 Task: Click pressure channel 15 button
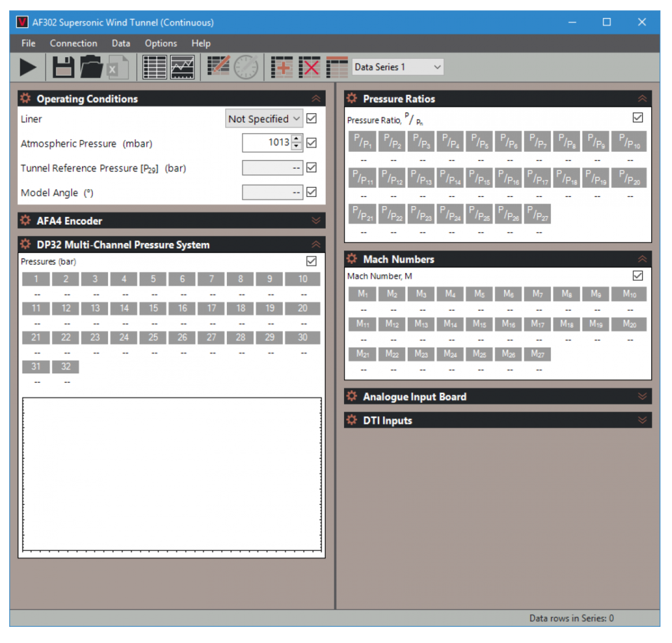[153, 308]
